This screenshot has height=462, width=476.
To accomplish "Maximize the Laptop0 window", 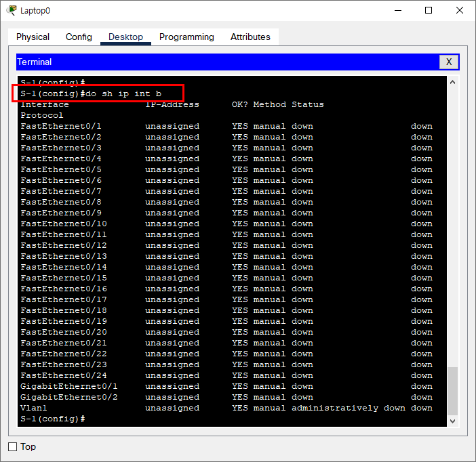I will (429, 10).
